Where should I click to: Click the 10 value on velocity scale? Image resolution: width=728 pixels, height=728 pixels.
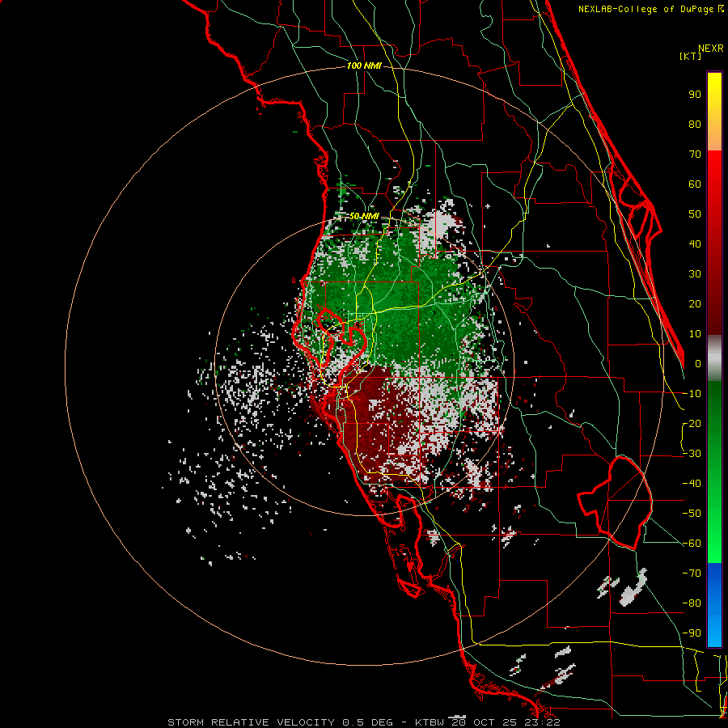[x=695, y=334]
